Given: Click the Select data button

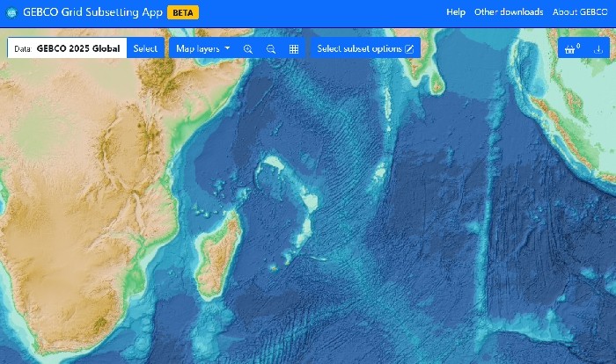Looking at the screenshot, I should click(145, 48).
